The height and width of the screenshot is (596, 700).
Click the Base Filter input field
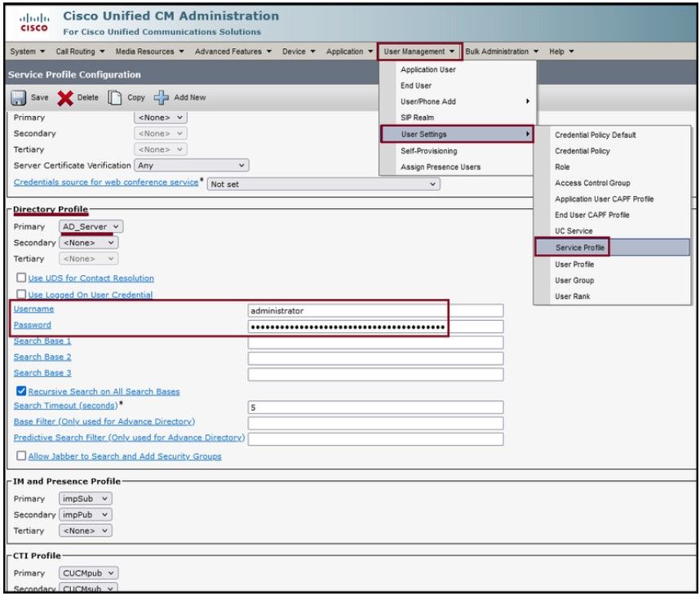375,424
